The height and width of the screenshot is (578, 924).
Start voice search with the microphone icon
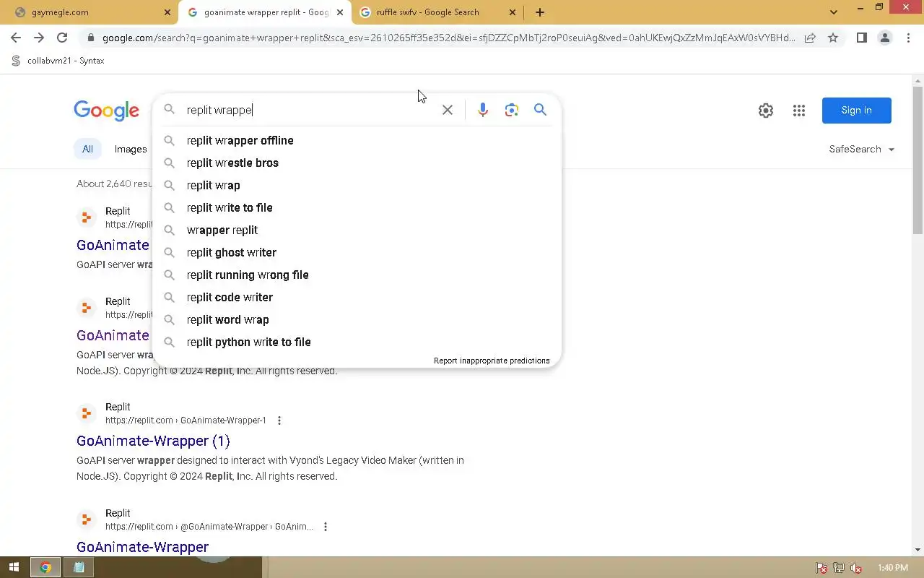(x=483, y=110)
